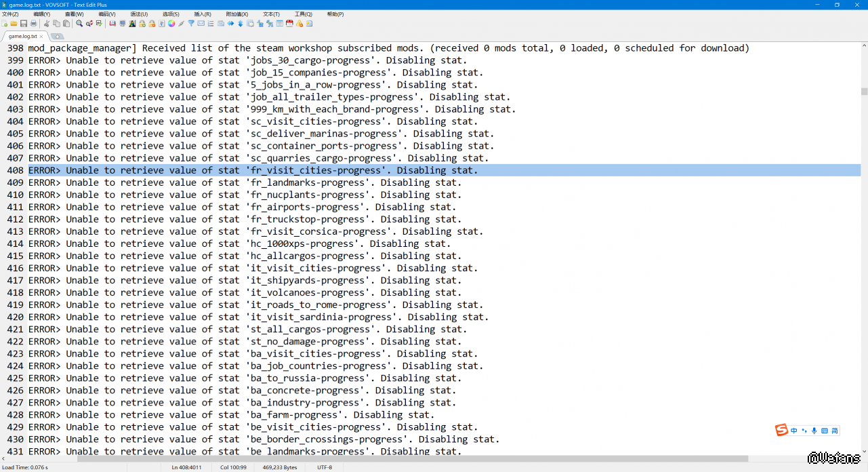Click line number 415 in gutter
Screen dimensions: 868x472
(15, 256)
